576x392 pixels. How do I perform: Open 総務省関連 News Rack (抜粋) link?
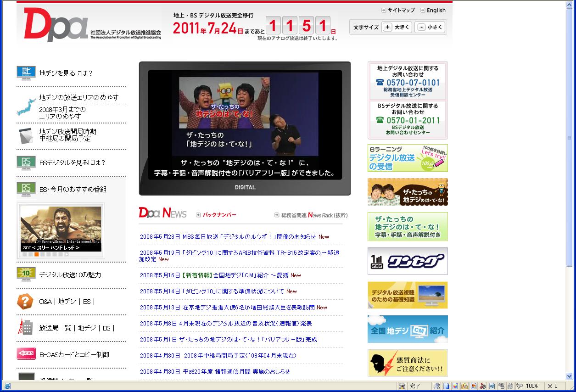tap(311, 215)
